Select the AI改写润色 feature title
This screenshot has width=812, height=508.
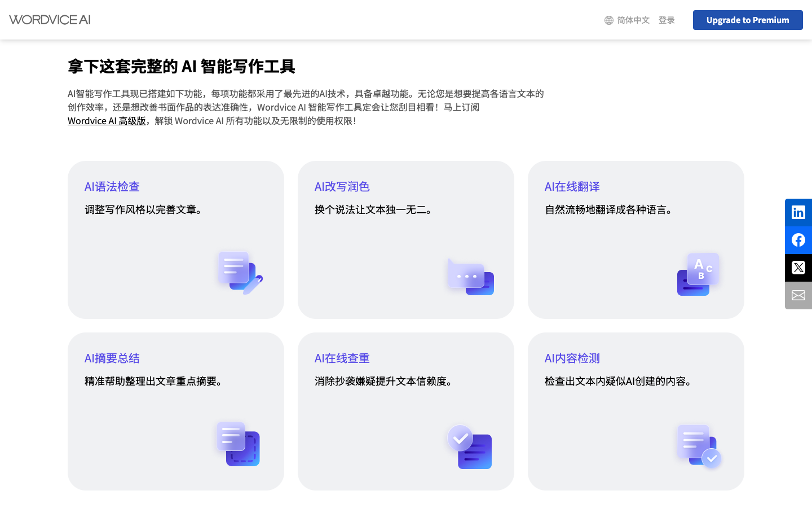(x=342, y=186)
